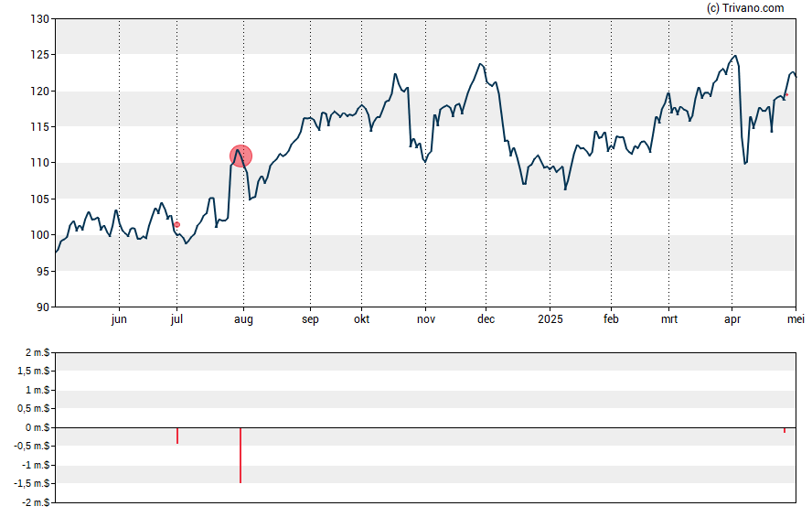The image size is (812, 517).
Task: Click the '-1,5 m.$' volume axis label
Action: pyautogui.click(x=32, y=483)
